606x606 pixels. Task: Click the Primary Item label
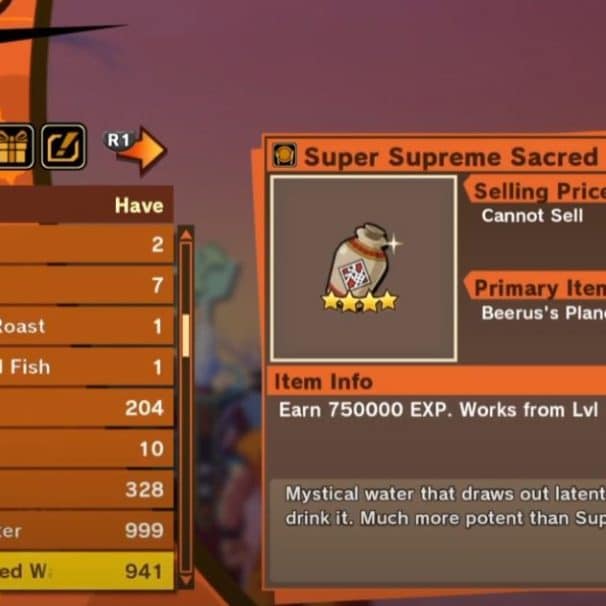(x=540, y=288)
